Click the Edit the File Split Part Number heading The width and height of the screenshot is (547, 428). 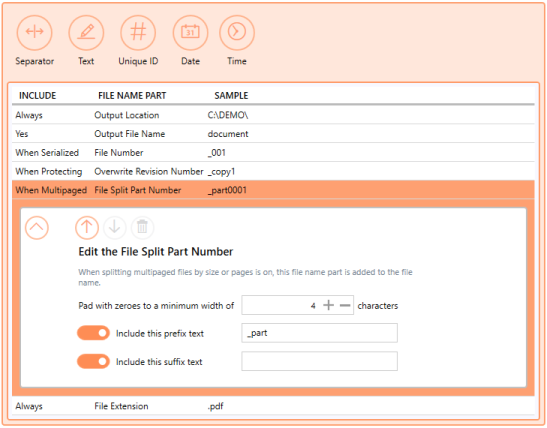coord(156,251)
